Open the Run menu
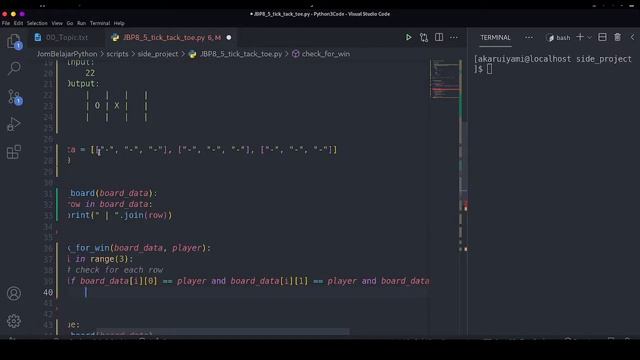Screen dimensions: 640x360 click(x=82, y=23)
